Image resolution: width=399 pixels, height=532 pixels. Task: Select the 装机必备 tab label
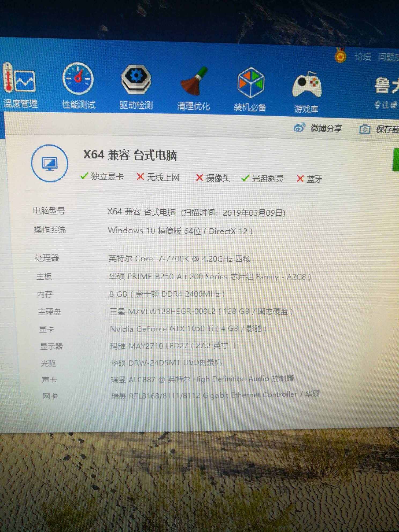250,107
